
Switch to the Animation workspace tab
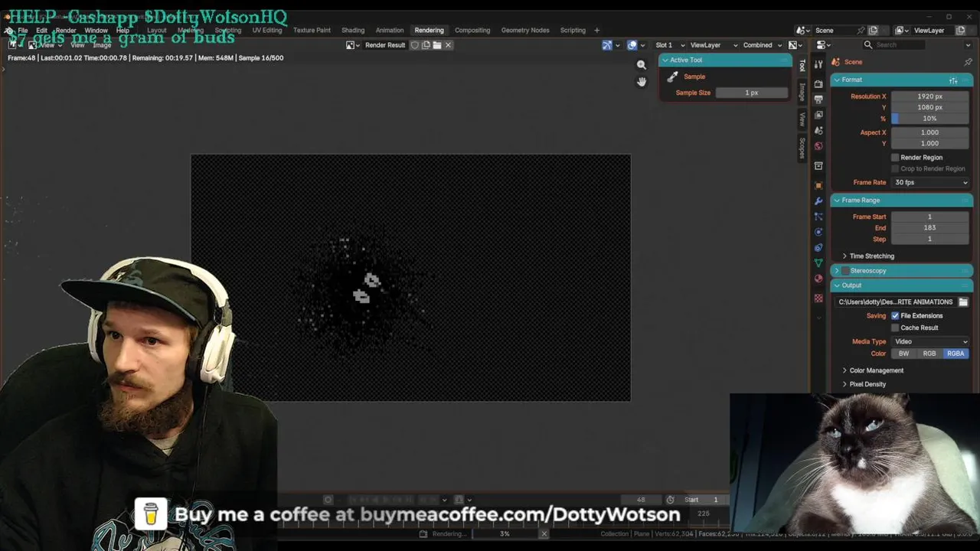(x=390, y=31)
